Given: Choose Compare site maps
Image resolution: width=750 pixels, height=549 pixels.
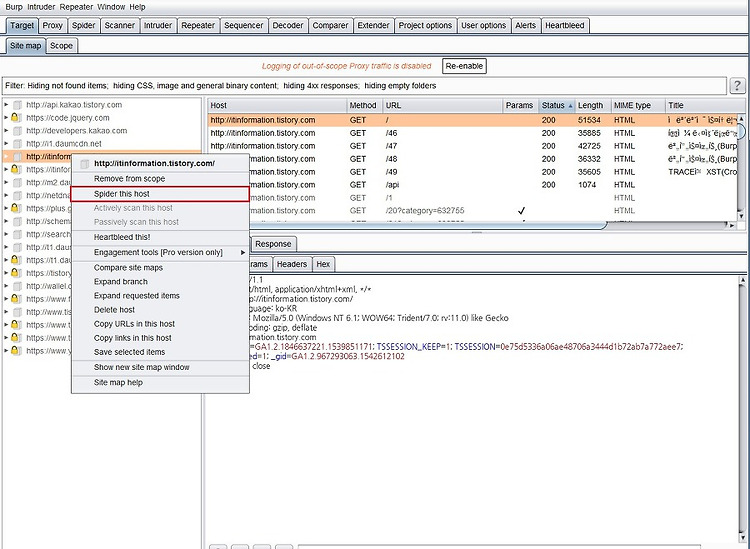Looking at the screenshot, I should 160,268.
